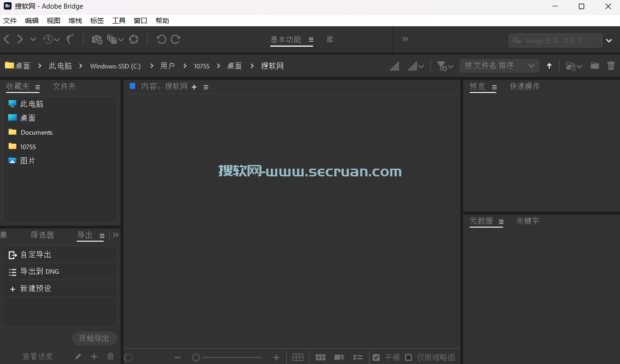Image resolution: width=620 pixels, height=364 pixels.
Task: Delete export preset trash icon
Action: 111,357
